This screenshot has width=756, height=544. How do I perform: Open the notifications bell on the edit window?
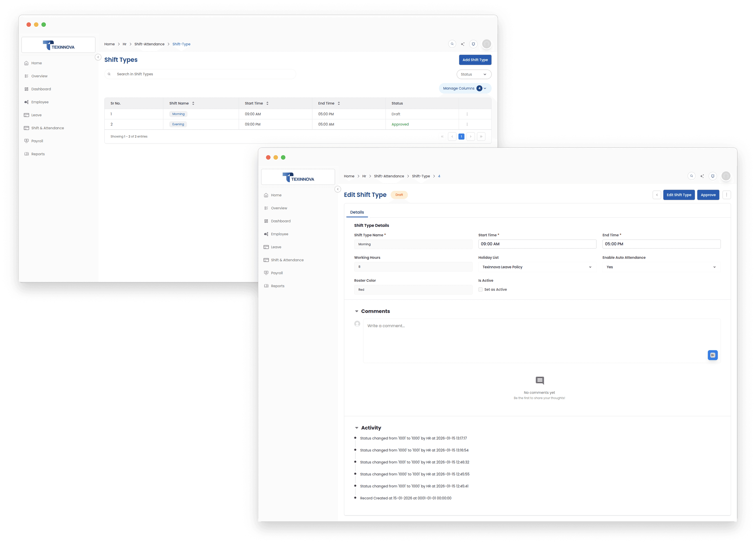[713, 176]
